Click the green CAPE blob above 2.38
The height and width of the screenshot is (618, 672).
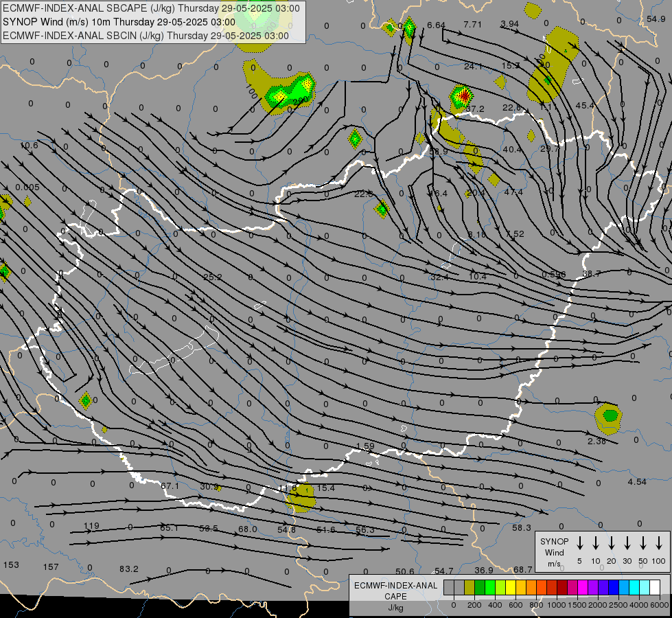coord(610,415)
